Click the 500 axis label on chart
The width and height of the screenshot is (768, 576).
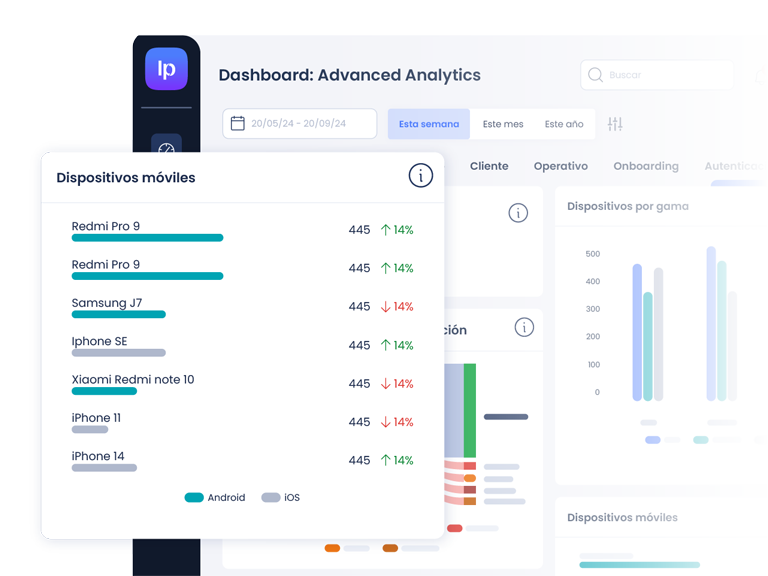(x=593, y=254)
